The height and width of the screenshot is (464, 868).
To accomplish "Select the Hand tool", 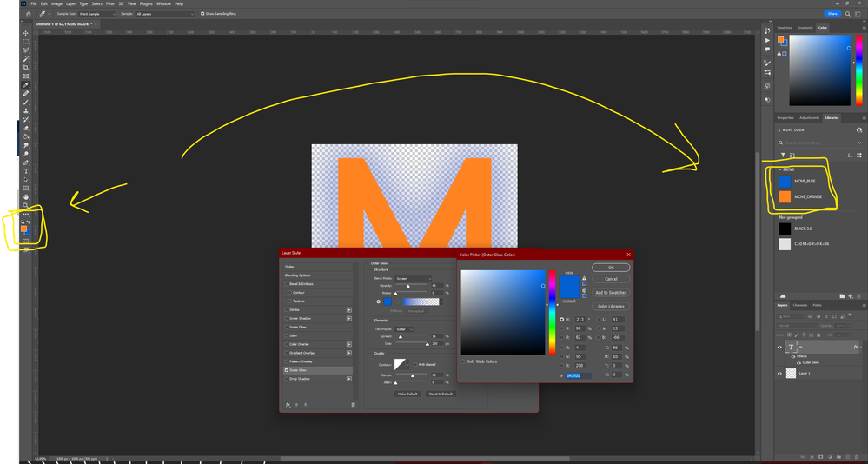I will (26, 196).
